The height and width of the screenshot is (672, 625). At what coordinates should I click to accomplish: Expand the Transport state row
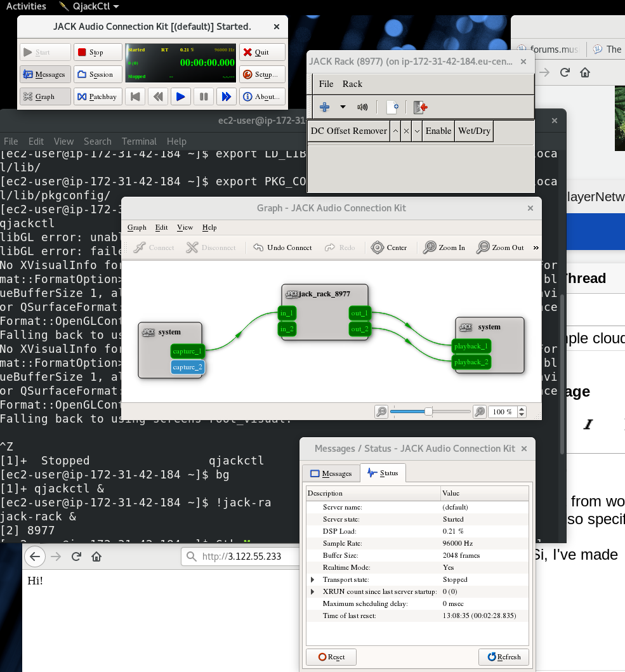tap(312, 579)
